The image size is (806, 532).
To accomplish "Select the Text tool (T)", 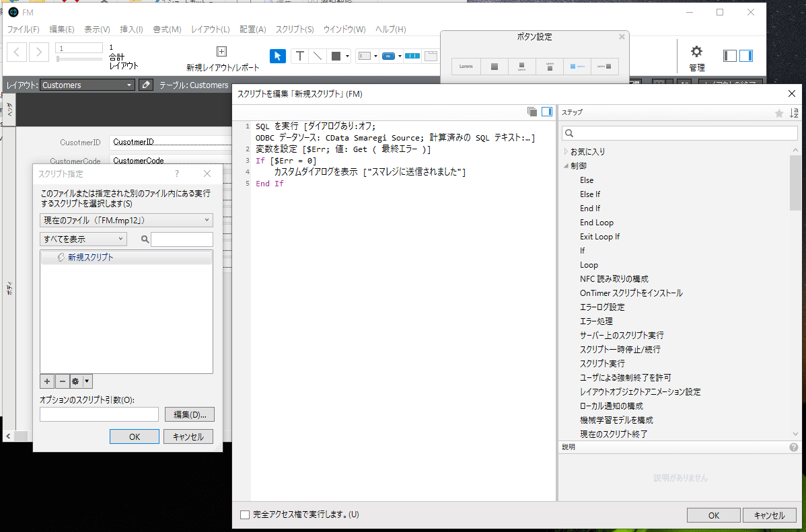I will pyautogui.click(x=300, y=56).
